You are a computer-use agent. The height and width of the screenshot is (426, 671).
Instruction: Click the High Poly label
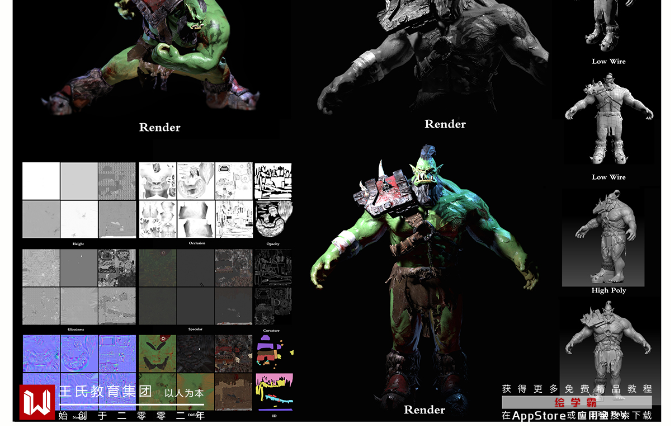pyautogui.click(x=609, y=290)
